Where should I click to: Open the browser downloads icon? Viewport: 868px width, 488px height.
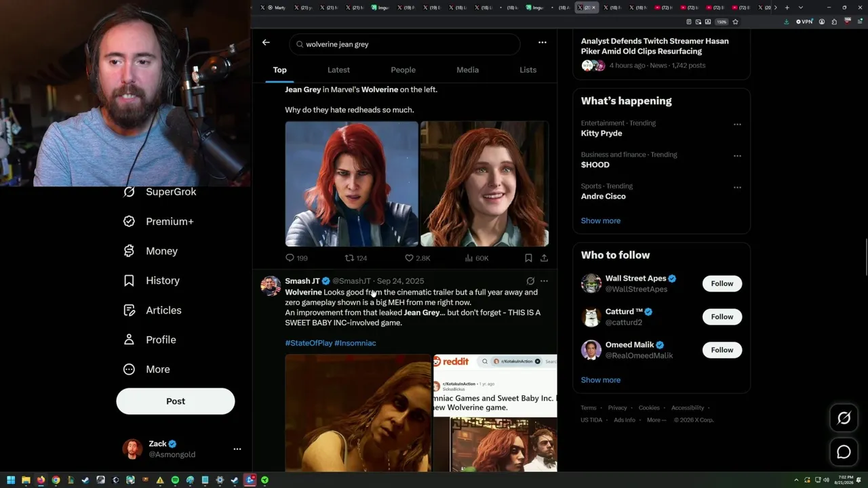click(787, 22)
